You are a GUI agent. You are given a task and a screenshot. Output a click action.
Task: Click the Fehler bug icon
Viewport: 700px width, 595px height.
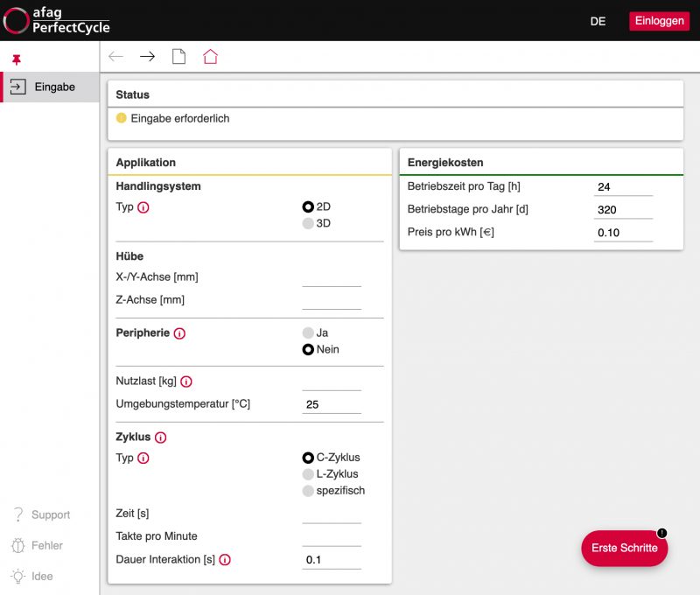[18, 545]
